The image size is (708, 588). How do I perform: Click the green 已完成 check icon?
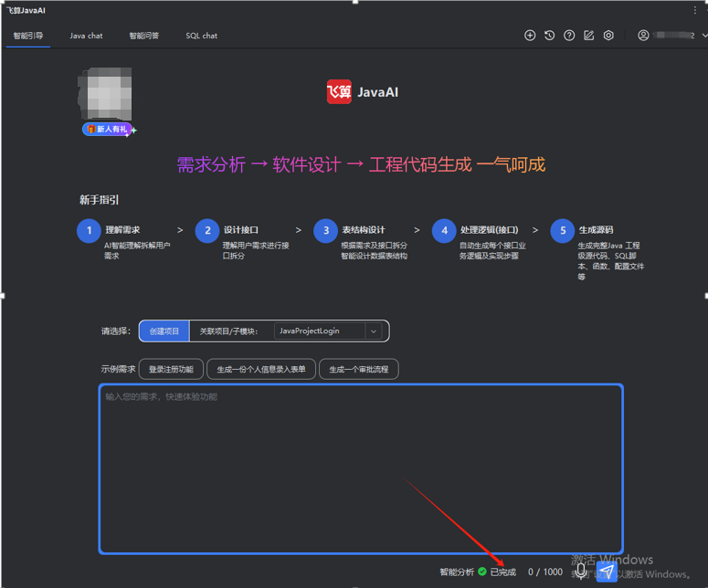coord(482,572)
